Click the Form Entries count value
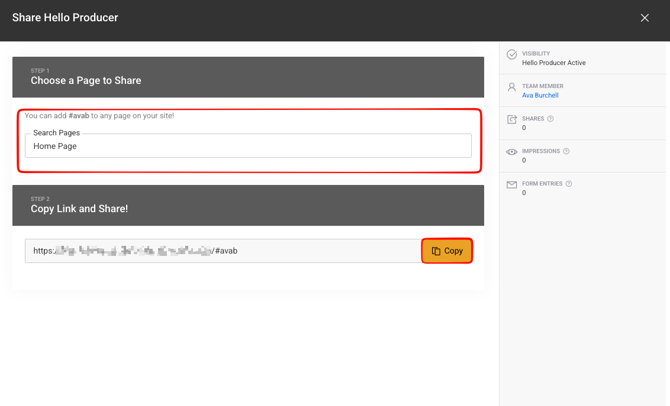 pos(524,193)
